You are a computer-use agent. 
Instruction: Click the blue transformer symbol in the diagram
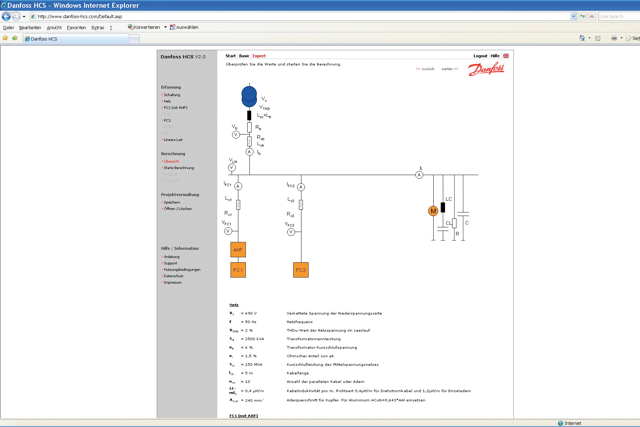[249, 98]
